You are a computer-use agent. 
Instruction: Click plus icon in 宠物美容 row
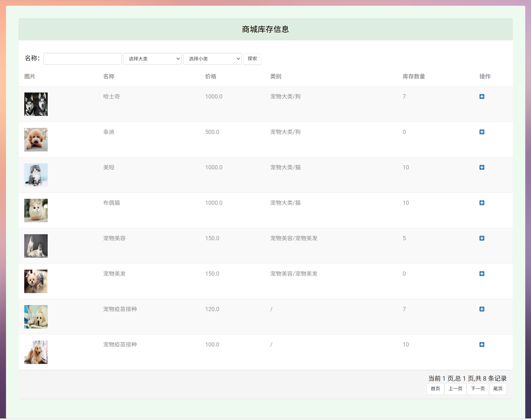482,238
